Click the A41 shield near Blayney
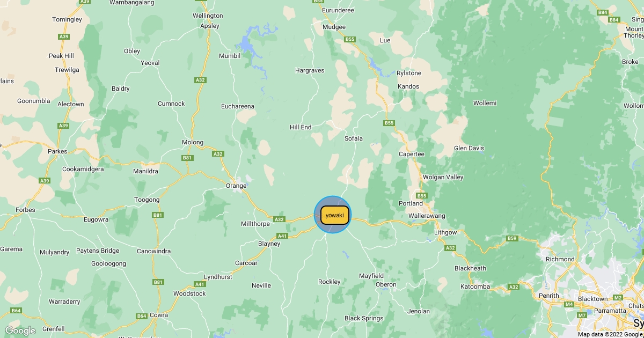The width and height of the screenshot is (644, 338). [x=282, y=236]
